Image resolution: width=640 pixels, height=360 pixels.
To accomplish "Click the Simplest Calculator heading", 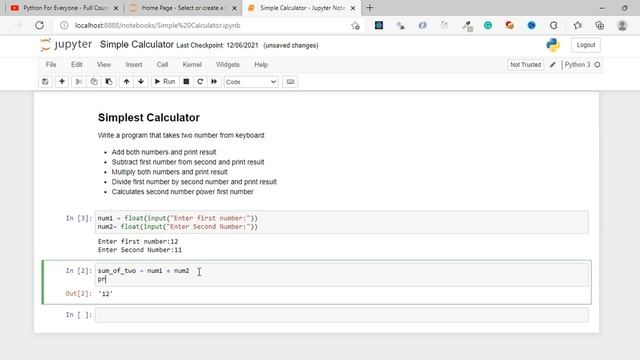I will coord(149,118).
